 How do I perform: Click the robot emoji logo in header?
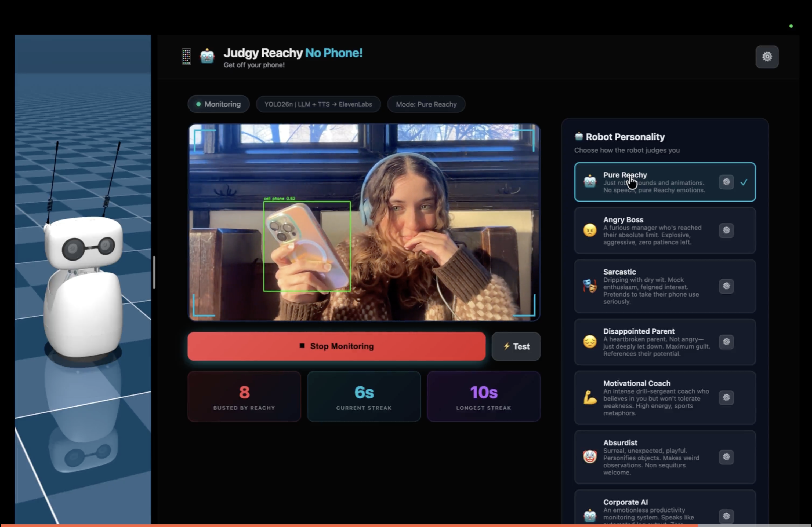(207, 56)
